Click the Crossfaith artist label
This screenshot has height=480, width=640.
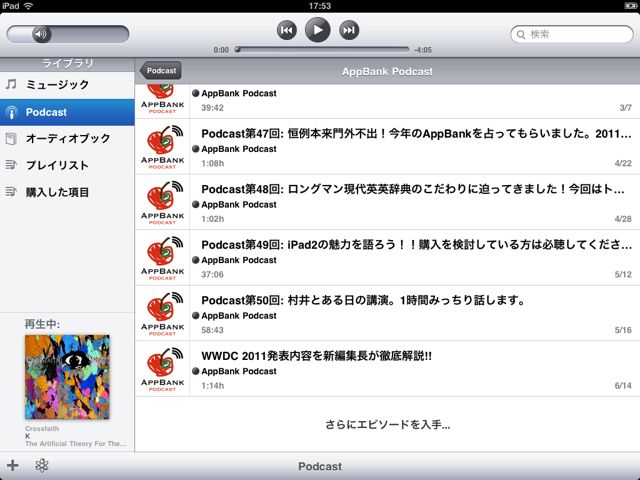pos(42,429)
